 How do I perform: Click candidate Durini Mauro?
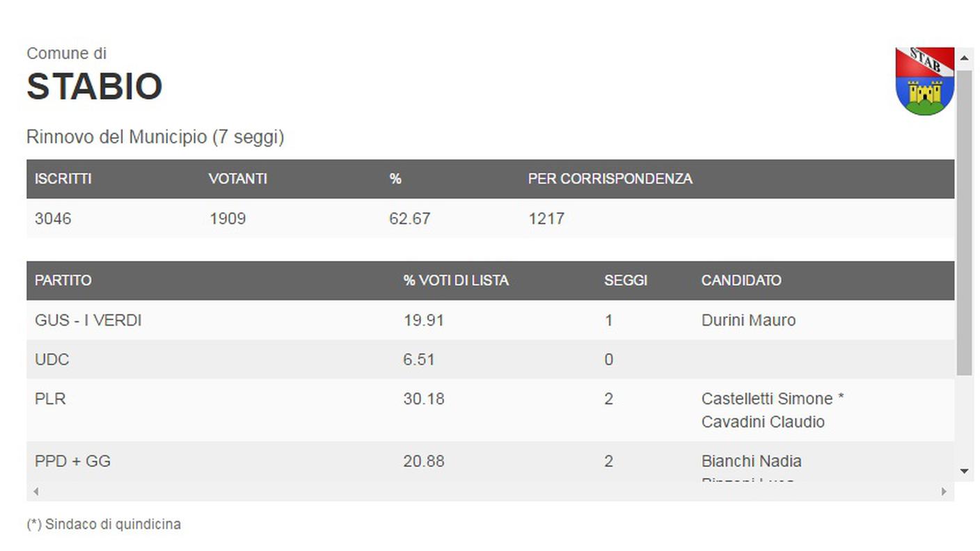748,320
